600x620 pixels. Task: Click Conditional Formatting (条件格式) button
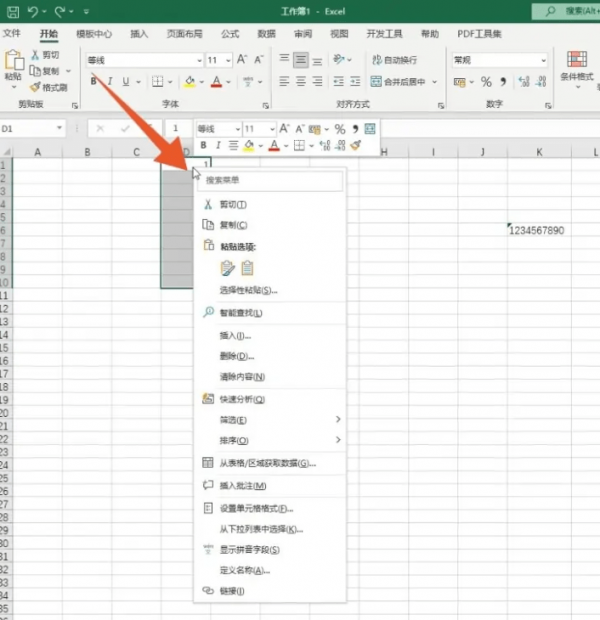pyautogui.click(x=577, y=68)
